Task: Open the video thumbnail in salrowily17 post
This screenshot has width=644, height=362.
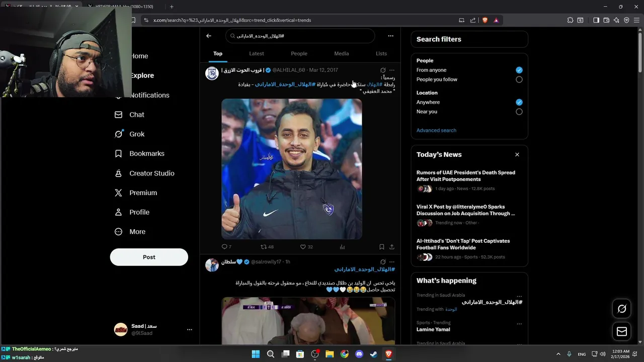Action: [x=308, y=321]
